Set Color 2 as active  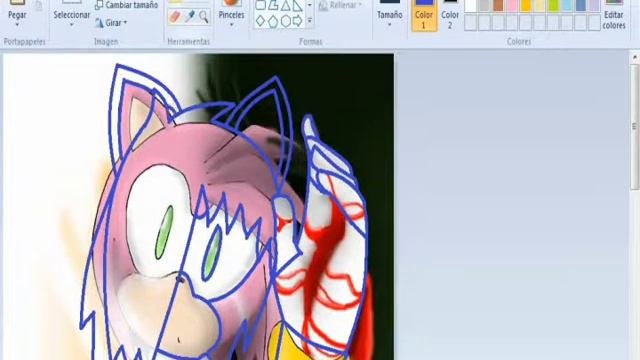[450, 16]
